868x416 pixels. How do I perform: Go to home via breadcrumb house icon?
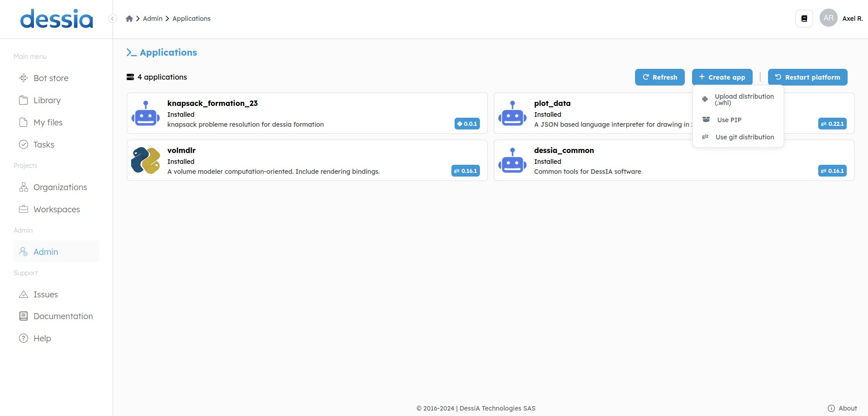pyautogui.click(x=129, y=19)
